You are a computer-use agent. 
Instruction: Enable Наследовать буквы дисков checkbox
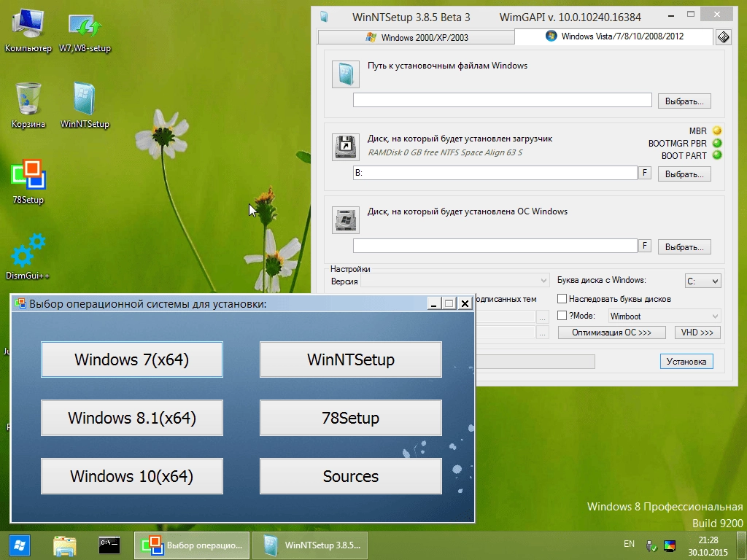pos(562,298)
